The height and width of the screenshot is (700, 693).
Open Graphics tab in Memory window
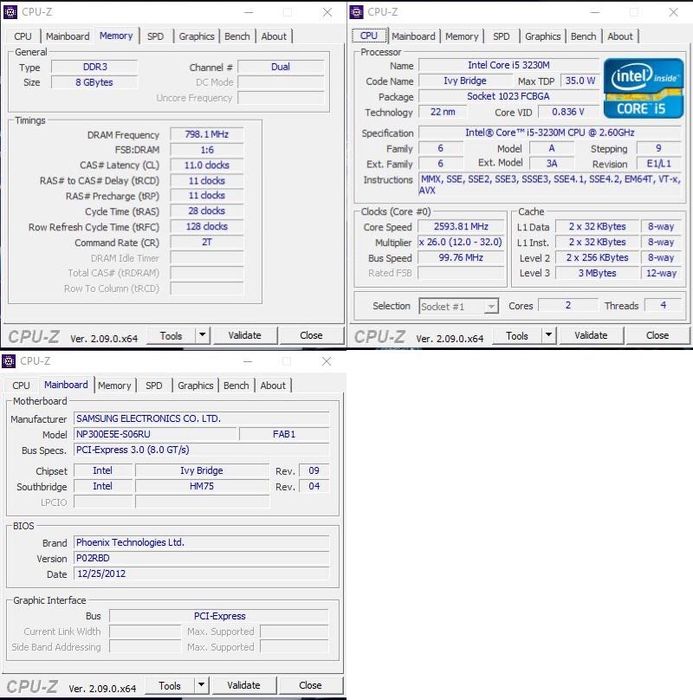point(196,36)
